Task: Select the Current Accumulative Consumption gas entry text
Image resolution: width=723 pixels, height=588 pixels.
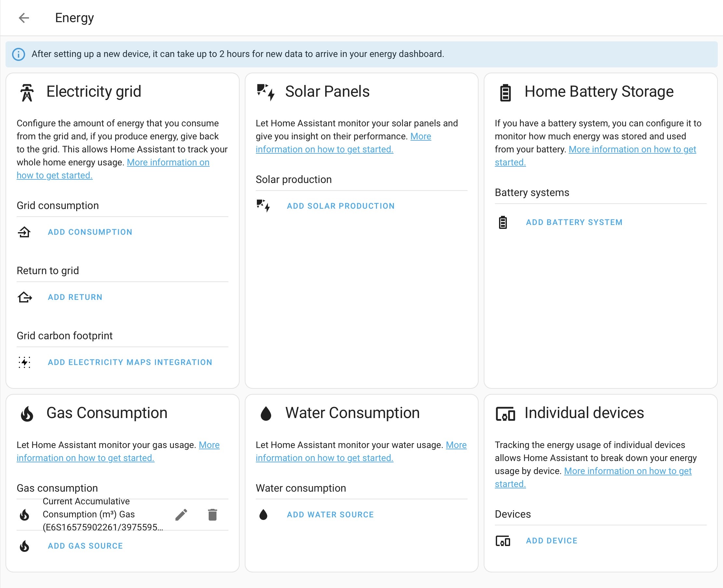Action: pyautogui.click(x=103, y=514)
